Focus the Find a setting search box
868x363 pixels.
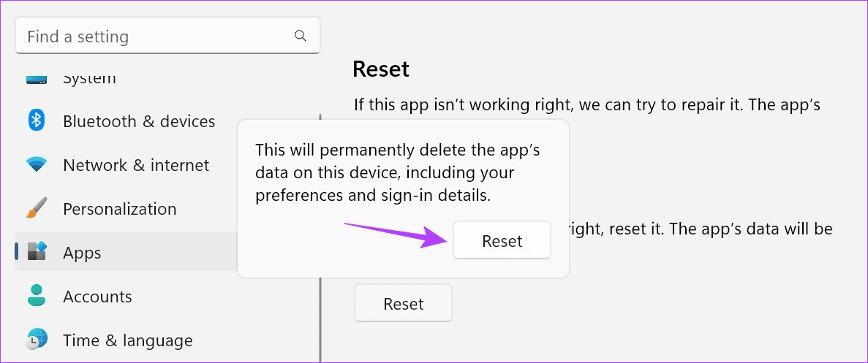tap(167, 37)
